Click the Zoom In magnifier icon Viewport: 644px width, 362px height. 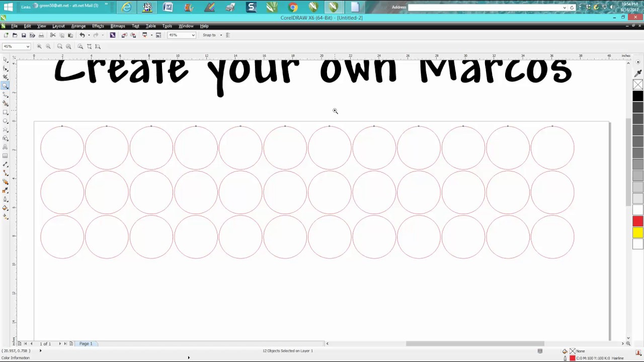39,46
